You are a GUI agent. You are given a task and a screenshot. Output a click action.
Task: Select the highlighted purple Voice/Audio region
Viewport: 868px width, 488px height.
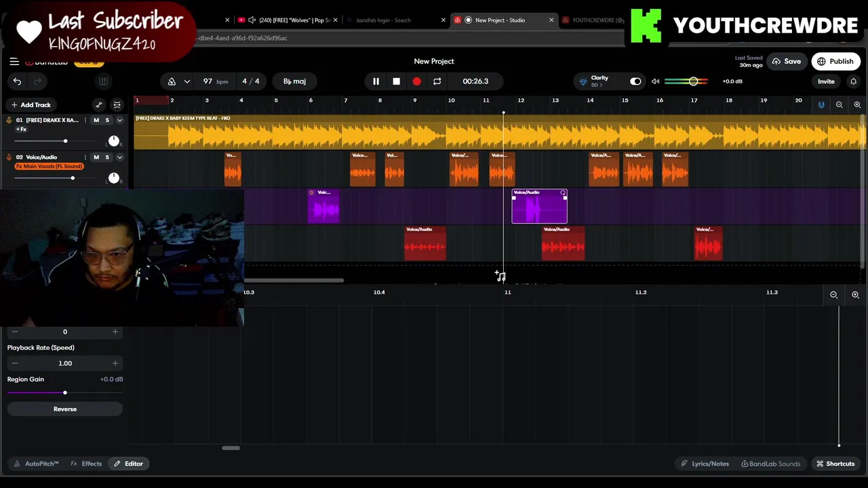click(539, 207)
